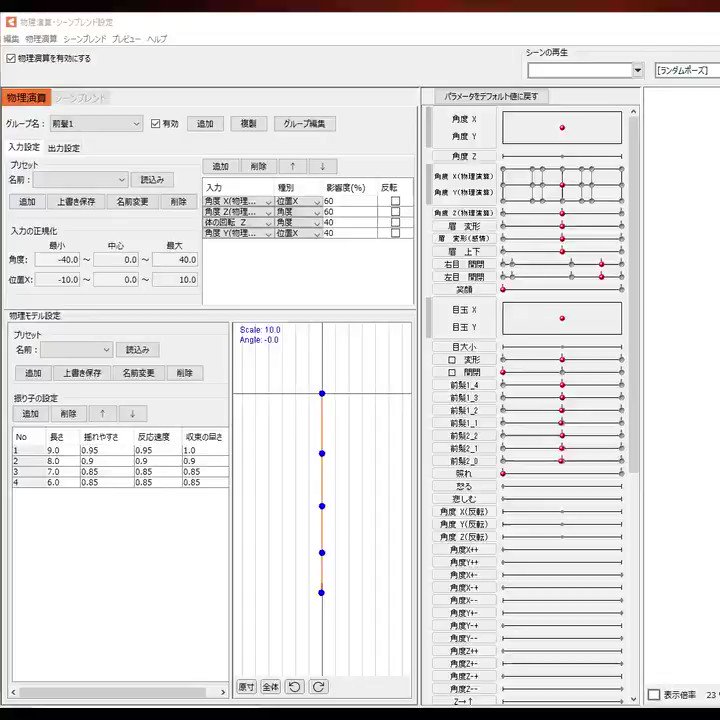The image size is (720, 720).
Task: Click the 全体 fit-all view button
Action: (x=270, y=687)
